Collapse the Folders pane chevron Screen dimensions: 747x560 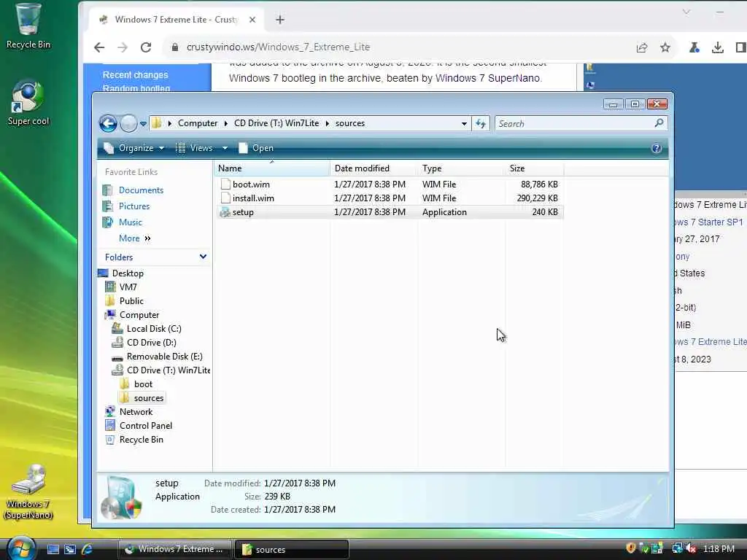(x=203, y=257)
